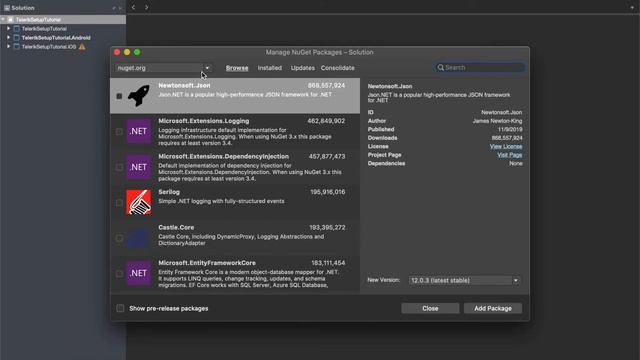Image resolution: width=640 pixels, height=360 pixels.
Task: Expand the TelerikSetupTutorial.Android node
Action: click(x=8, y=38)
